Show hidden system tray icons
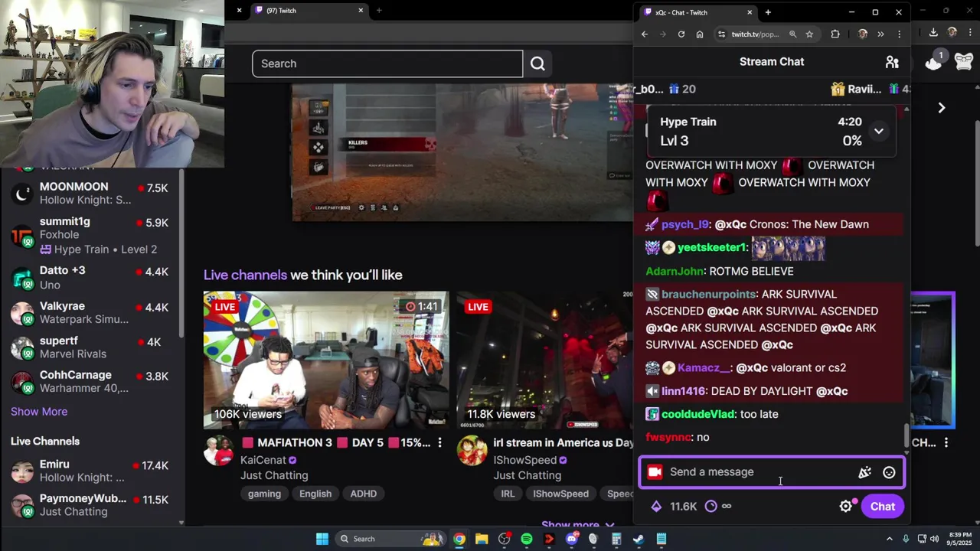Viewport: 980px width, 551px height. pyautogui.click(x=889, y=539)
